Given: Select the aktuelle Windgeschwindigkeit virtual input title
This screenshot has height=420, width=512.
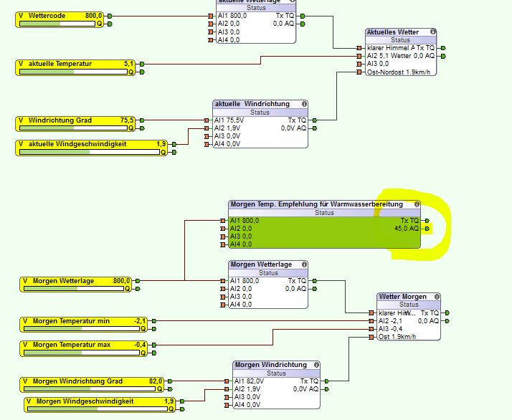Looking at the screenshot, I should [x=77, y=144].
